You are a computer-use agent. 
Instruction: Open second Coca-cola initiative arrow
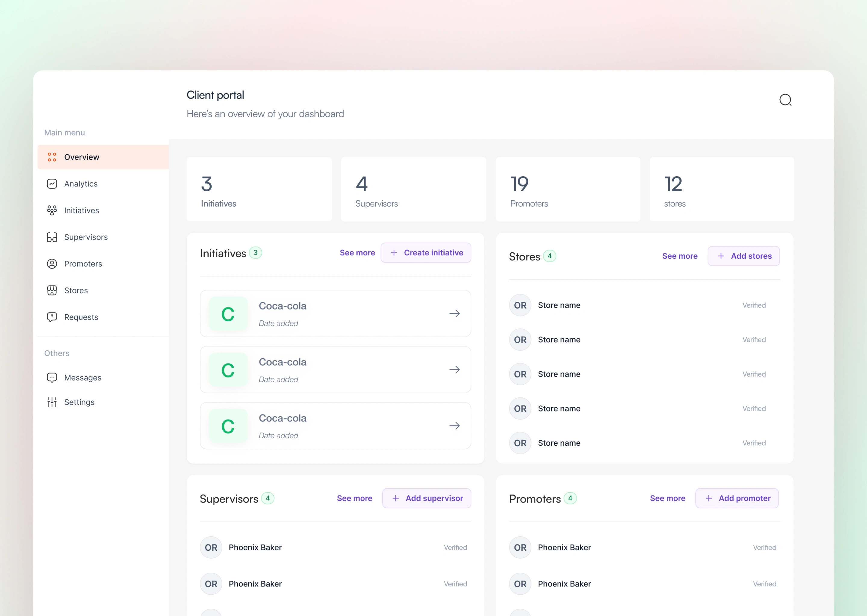point(454,369)
